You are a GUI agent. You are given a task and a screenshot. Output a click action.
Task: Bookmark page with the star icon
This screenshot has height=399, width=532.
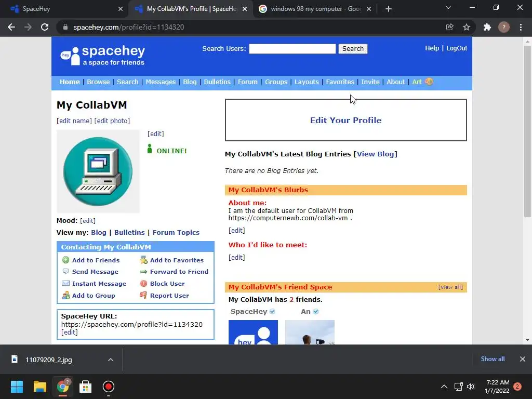pos(467,27)
